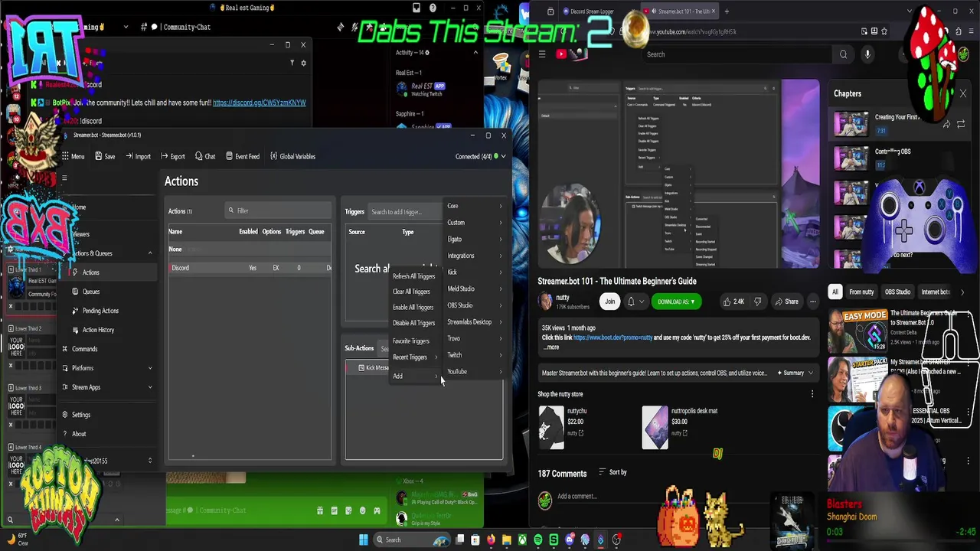Viewport: 980px width, 551px height.
Task: Expand the Elgato trigger submenu
Action: coord(475,240)
